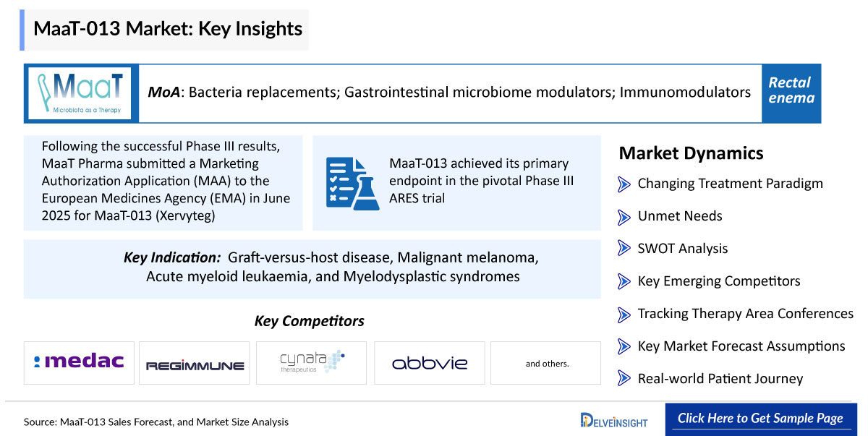Click the DelveInsight logo in footer
The width and height of the screenshot is (868, 436).
tap(614, 419)
